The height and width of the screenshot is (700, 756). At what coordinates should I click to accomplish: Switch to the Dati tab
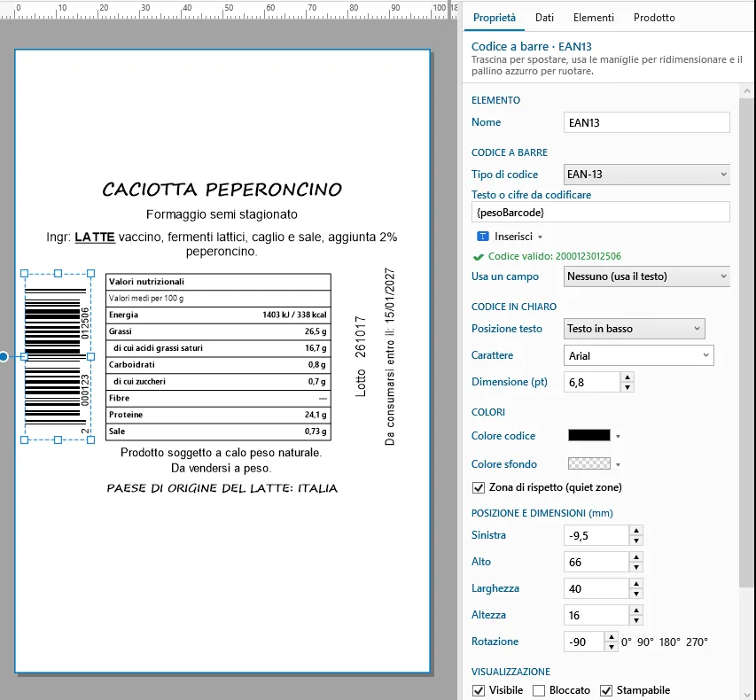(544, 18)
